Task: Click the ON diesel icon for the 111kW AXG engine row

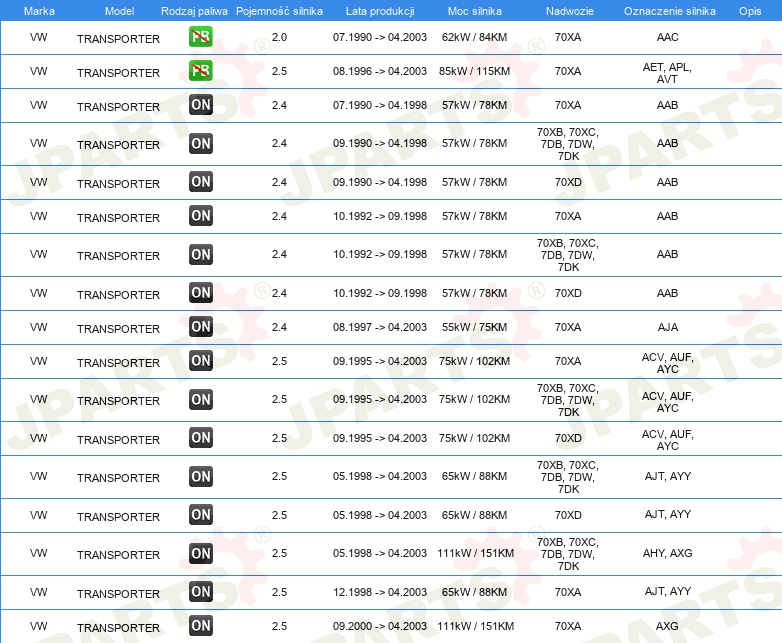Action: (200, 626)
